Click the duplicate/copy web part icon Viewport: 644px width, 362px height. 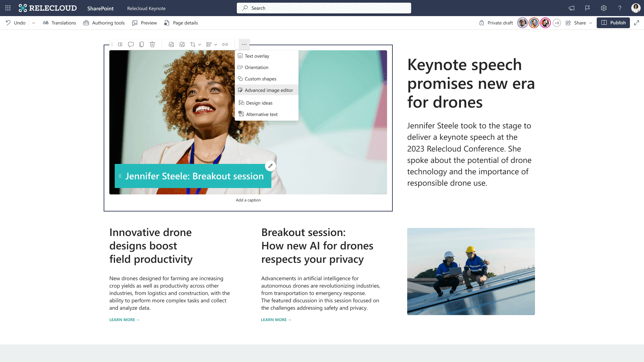tap(142, 44)
